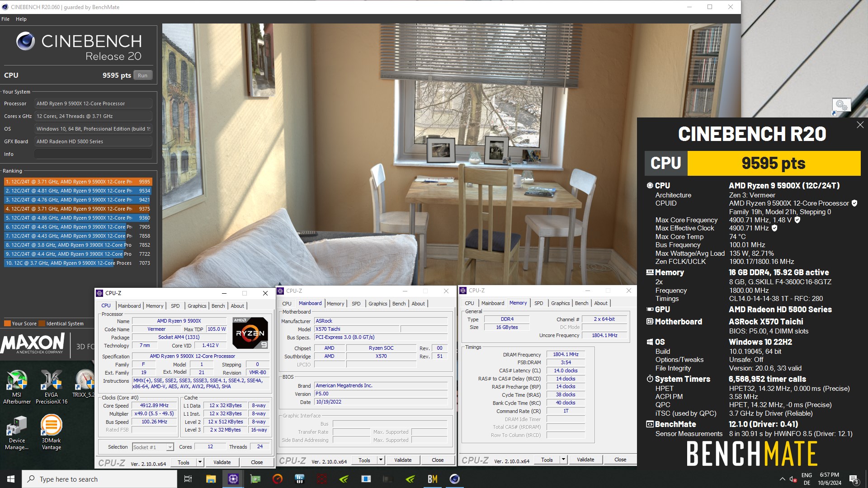This screenshot has height=488, width=868.
Task: Expand Tools arrow in CPU-Z Memory window
Action: pos(563,460)
